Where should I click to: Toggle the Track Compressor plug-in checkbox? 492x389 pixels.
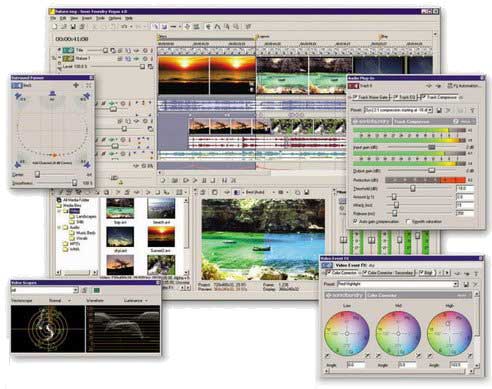coord(423,97)
